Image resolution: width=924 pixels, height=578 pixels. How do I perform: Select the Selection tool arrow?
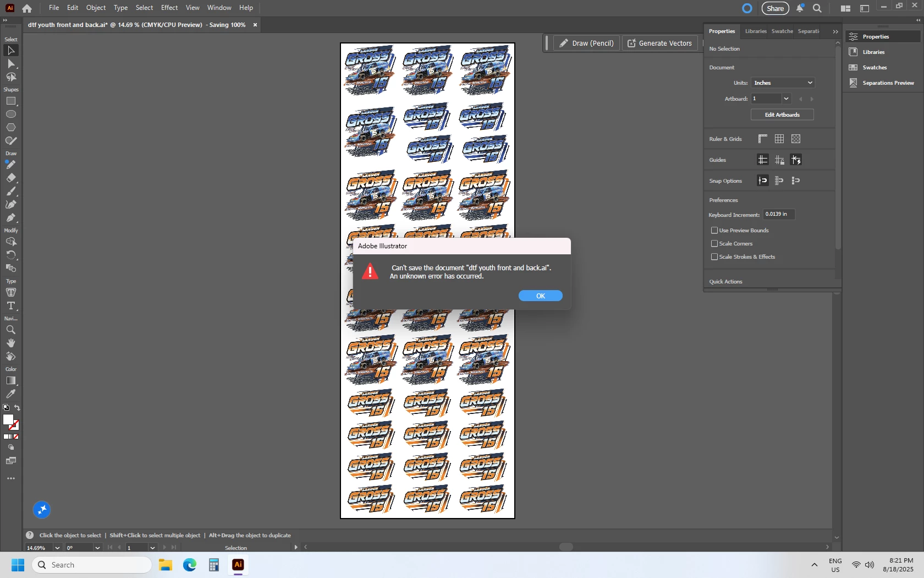11,51
